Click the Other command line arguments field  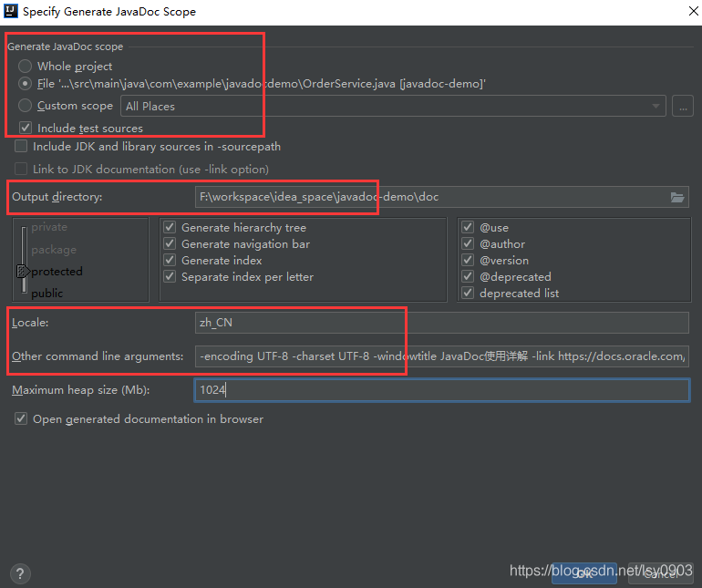(x=442, y=356)
